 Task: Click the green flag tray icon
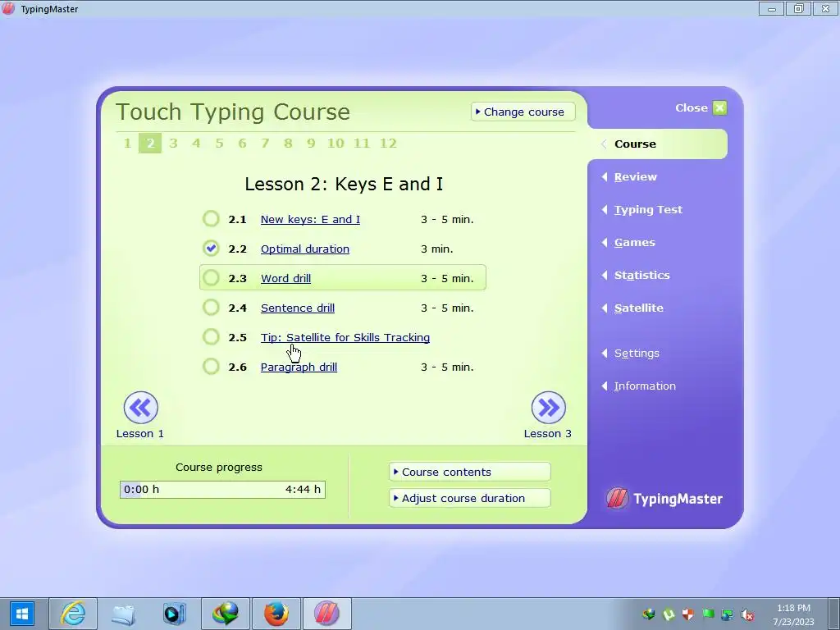tap(708, 614)
